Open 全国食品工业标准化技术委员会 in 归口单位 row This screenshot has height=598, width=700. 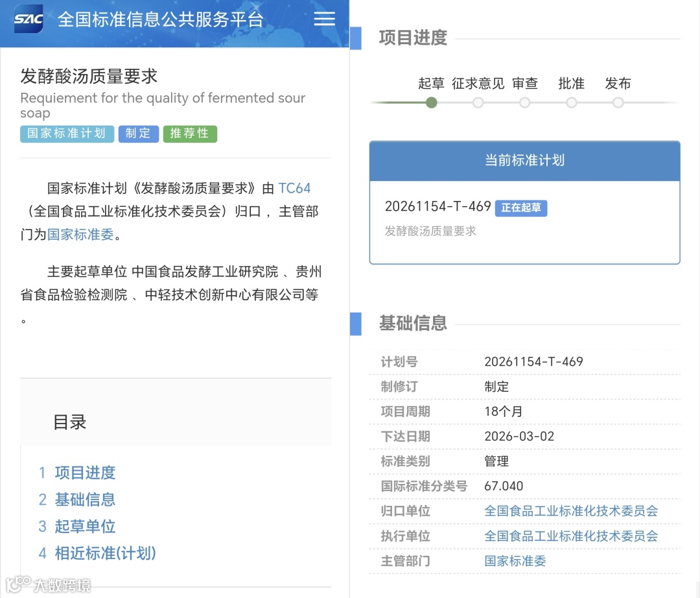coord(569,511)
